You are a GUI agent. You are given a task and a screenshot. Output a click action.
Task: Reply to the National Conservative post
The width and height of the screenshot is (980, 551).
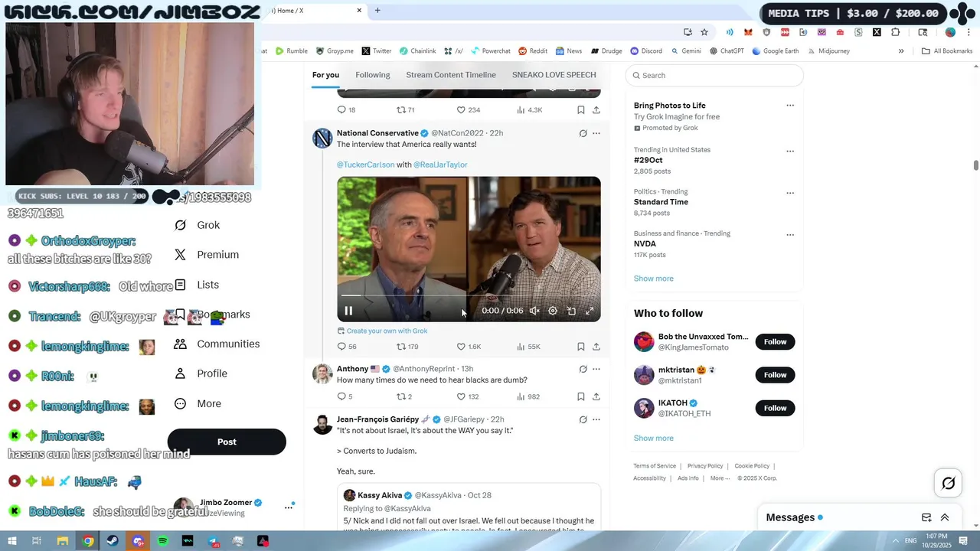click(x=346, y=347)
